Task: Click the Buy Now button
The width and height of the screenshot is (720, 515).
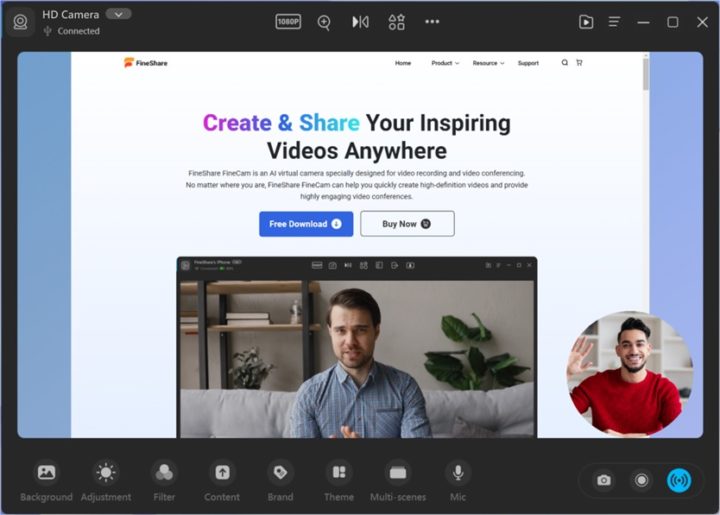Action: pos(407,224)
